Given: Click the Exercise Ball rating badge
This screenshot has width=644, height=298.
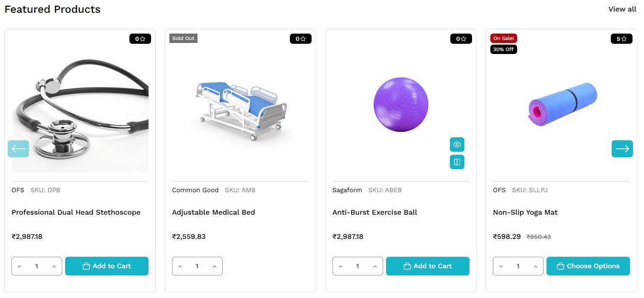Looking at the screenshot, I should point(461,39).
